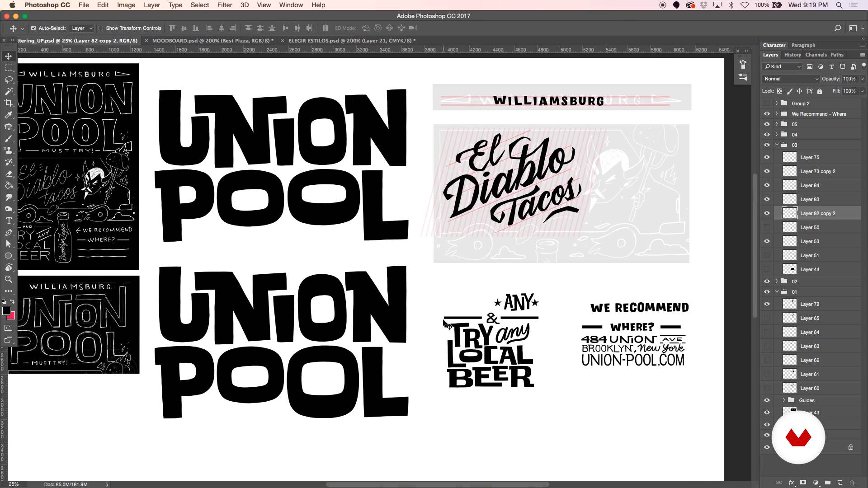
Task: Add layer style fx button
Action: point(791,483)
